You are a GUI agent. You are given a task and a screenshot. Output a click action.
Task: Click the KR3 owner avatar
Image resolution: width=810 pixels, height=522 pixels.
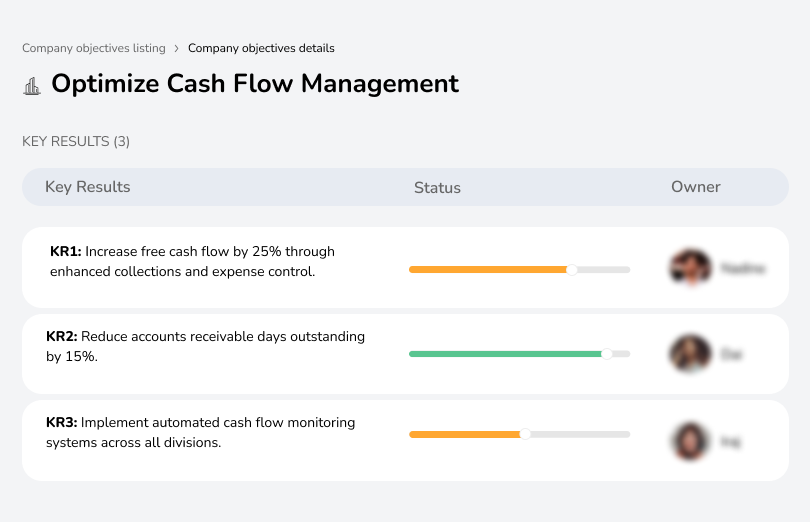click(690, 441)
